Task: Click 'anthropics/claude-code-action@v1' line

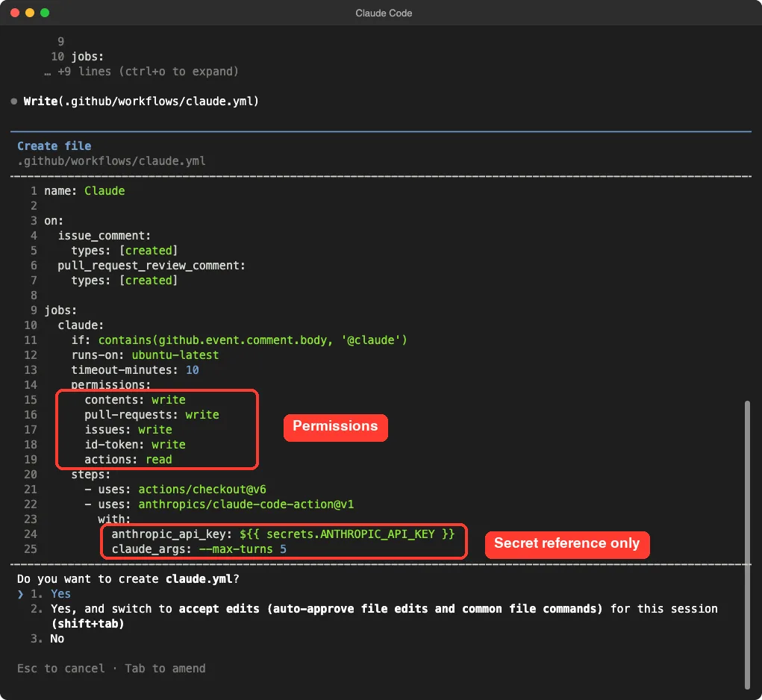Action: (x=246, y=504)
